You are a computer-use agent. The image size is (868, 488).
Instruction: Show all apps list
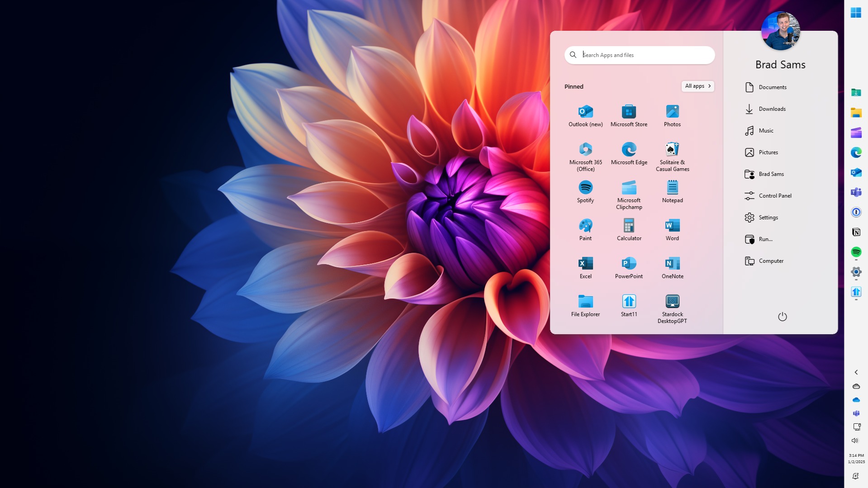[697, 86]
